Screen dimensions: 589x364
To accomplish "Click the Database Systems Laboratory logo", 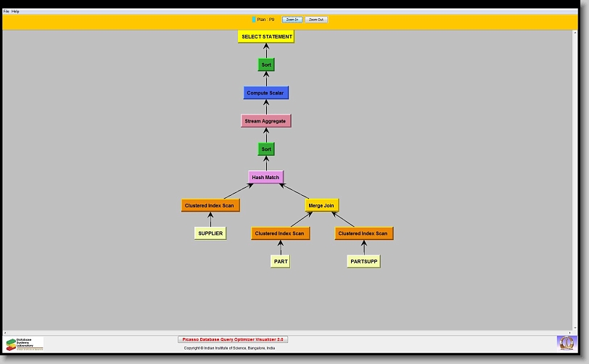I will click(x=25, y=344).
